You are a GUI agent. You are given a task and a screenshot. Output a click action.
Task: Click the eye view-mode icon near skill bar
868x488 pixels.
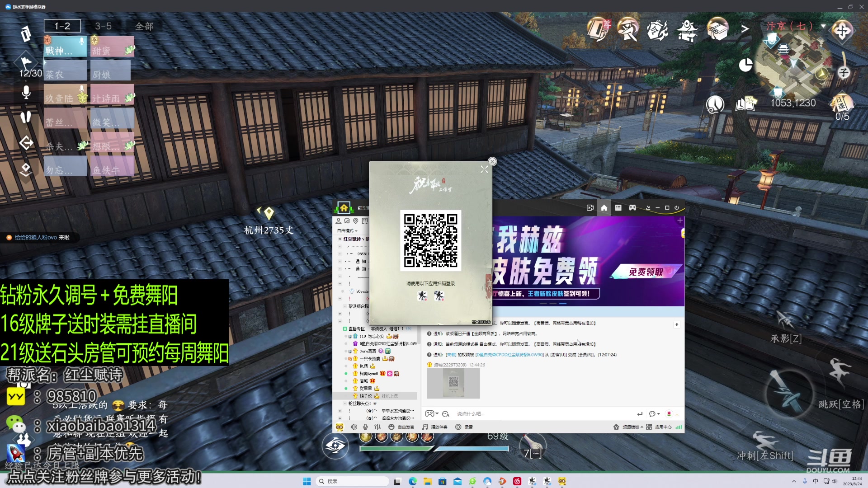pyautogui.click(x=335, y=446)
